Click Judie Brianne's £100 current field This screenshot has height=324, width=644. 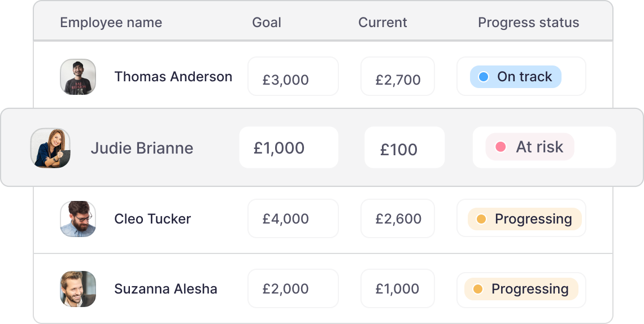tap(404, 148)
